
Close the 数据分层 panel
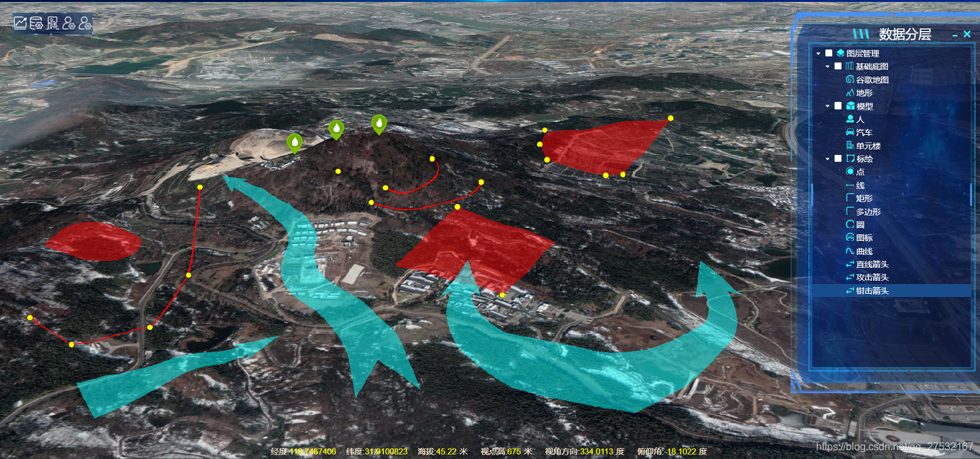click(967, 34)
